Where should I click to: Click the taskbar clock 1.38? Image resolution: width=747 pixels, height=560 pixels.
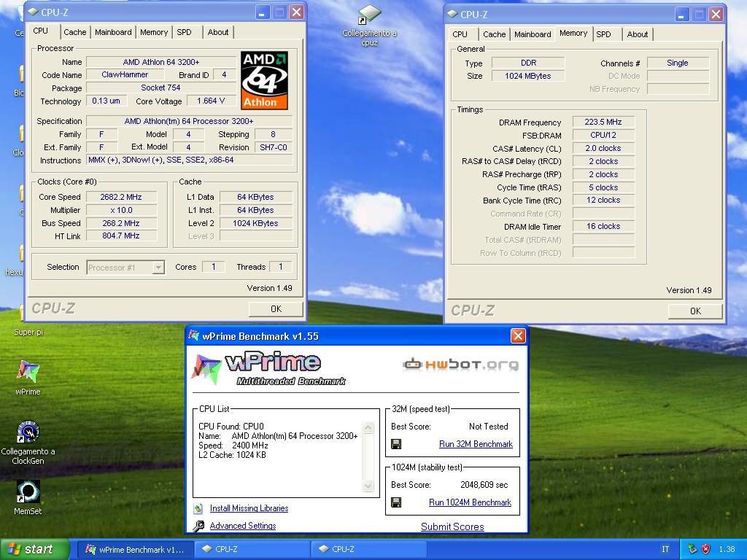[x=727, y=549]
